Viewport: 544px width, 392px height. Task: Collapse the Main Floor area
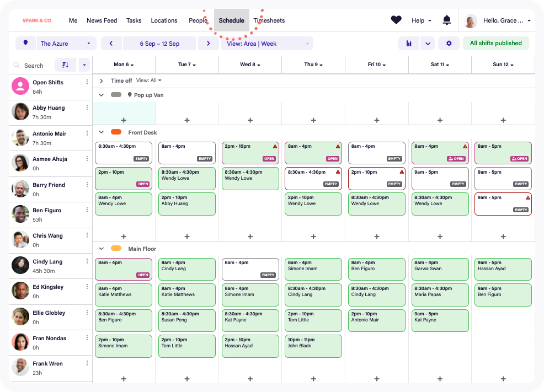[x=102, y=249]
